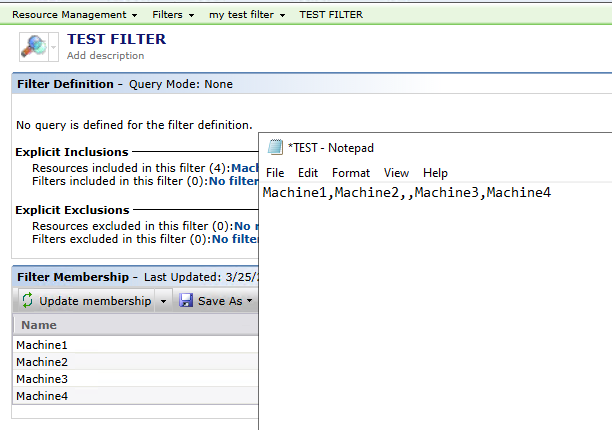Click the 'No query is defined' message

coord(134,125)
